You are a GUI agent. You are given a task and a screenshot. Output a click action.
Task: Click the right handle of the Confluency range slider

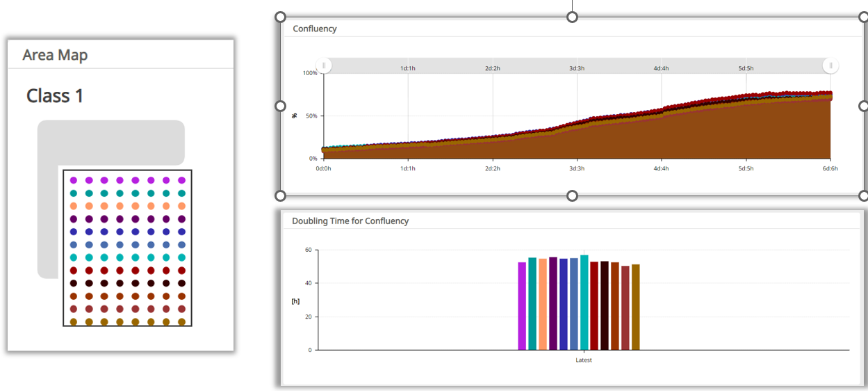point(830,66)
